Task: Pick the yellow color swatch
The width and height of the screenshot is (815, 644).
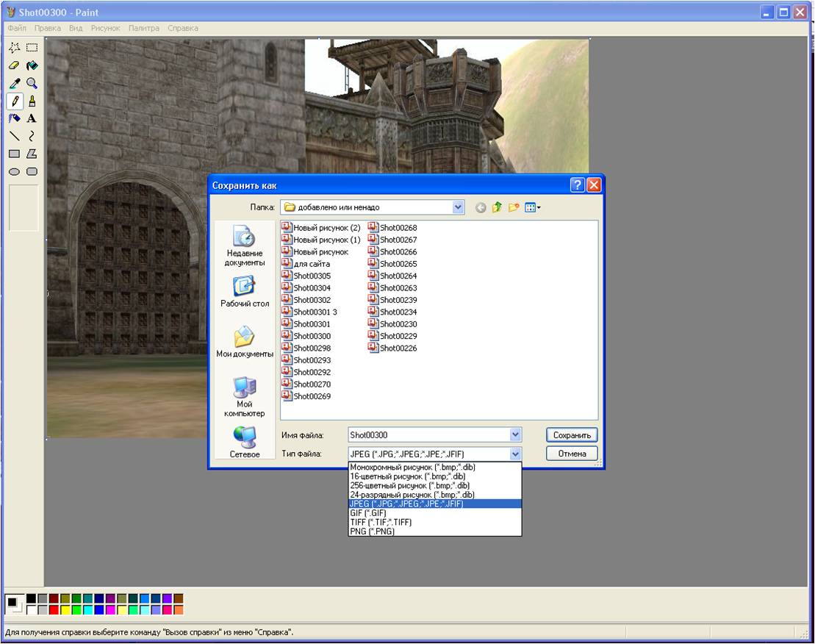Action: tap(65, 609)
